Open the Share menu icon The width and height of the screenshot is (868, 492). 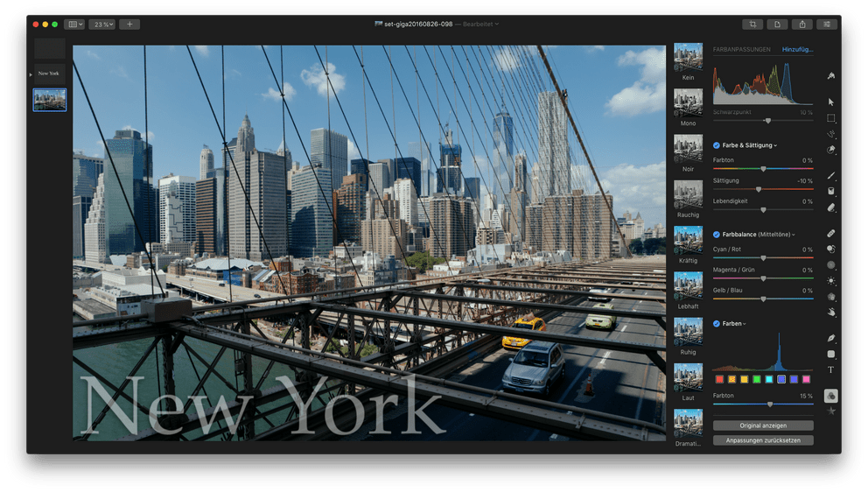pos(802,25)
